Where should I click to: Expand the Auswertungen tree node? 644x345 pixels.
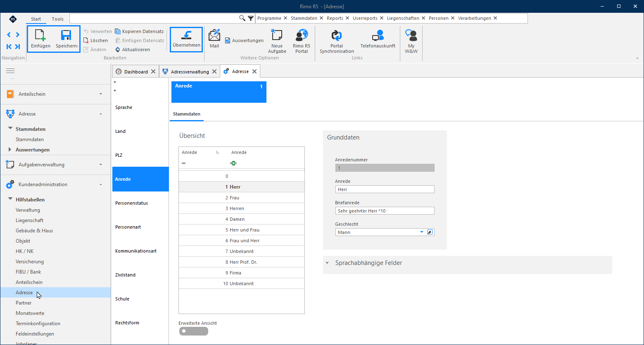point(10,149)
